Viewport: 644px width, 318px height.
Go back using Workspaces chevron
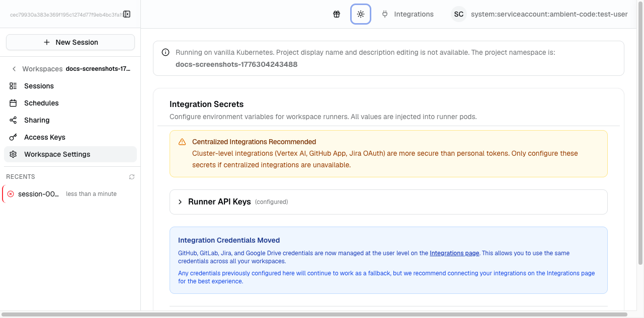tap(14, 69)
